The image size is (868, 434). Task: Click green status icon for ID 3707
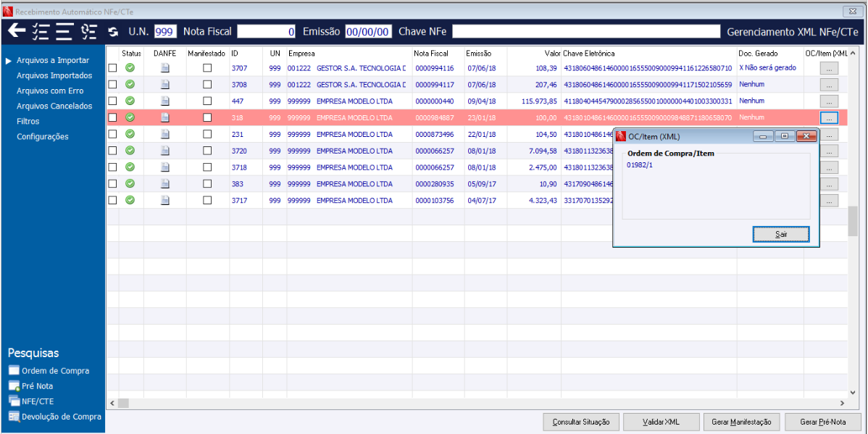130,68
